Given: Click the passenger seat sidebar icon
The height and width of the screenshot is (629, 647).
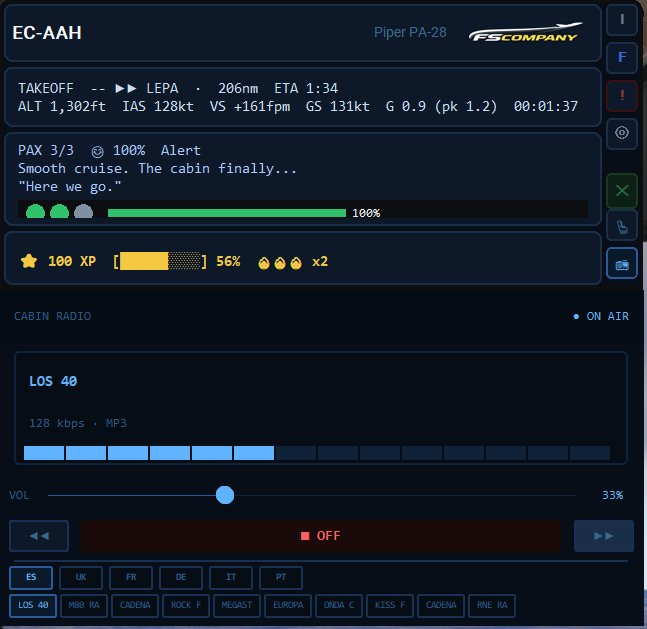Looking at the screenshot, I should [x=622, y=227].
